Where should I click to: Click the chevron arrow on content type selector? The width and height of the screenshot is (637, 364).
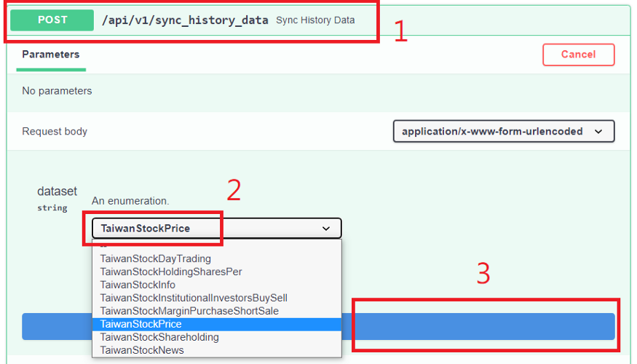[x=598, y=132]
